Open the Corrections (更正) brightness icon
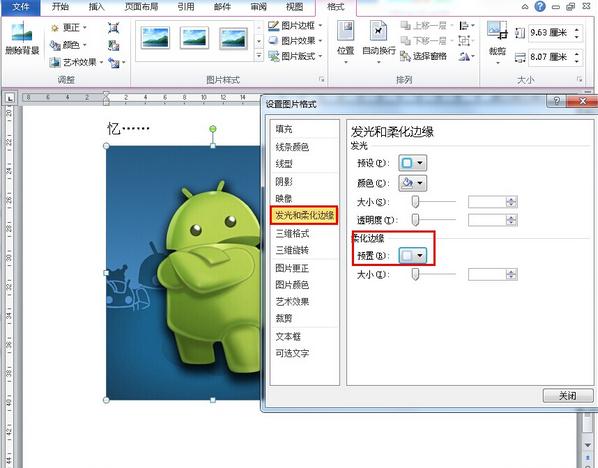The image size is (598, 468). pyautogui.click(x=55, y=28)
